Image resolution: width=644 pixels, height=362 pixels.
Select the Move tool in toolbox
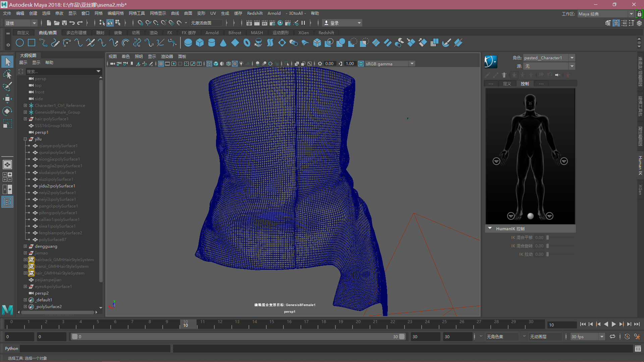(7, 99)
